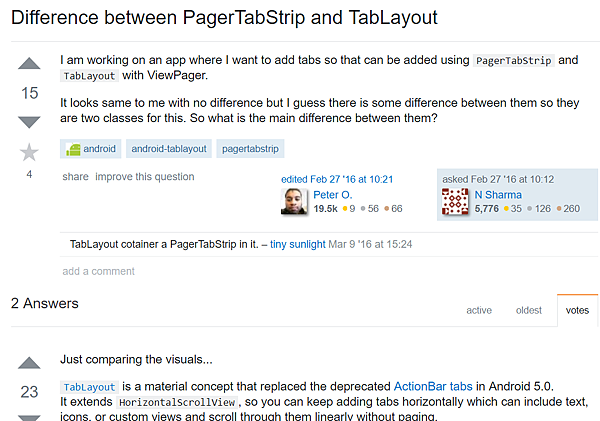Upvote the first answer scored 23
Image resolution: width=600 pixels, height=421 pixels.
(x=29, y=362)
